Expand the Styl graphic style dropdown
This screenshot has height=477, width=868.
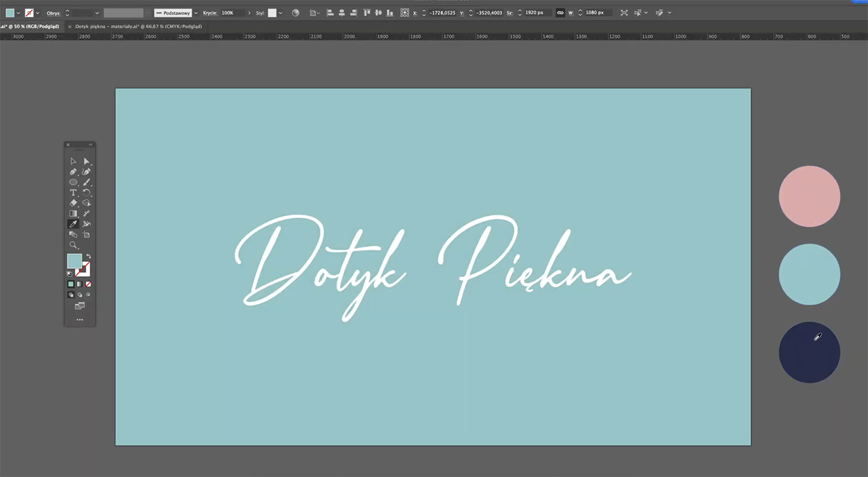click(x=281, y=13)
